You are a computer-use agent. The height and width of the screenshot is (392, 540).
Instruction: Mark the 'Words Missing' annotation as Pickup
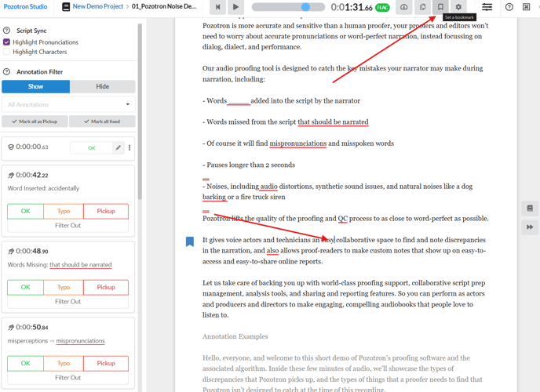pyautogui.click(x=106, y=287)
